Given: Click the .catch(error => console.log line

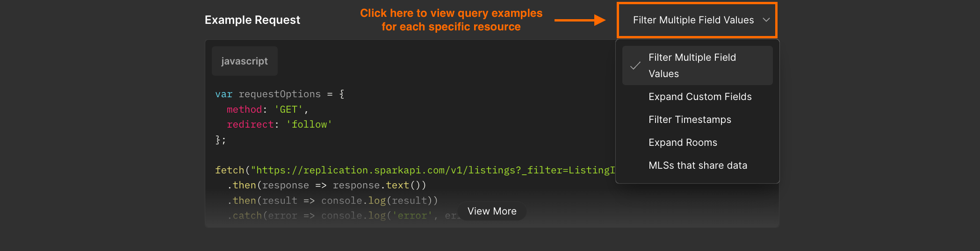Looking at the screenshot, I should [343, 215].
